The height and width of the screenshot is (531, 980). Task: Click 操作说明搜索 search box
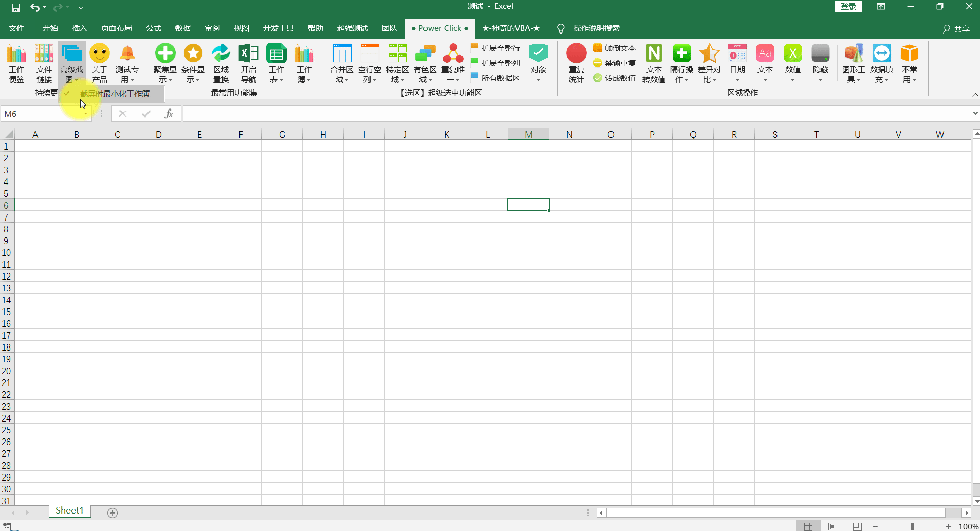596,28
